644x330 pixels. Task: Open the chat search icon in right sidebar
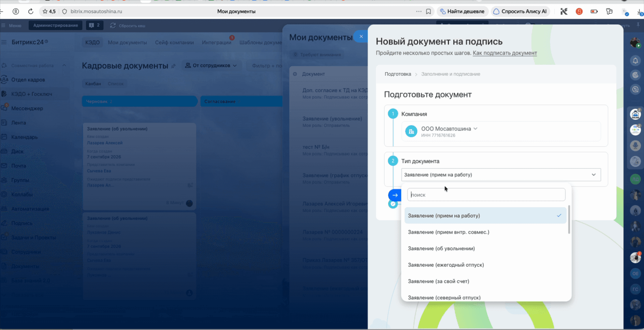635,89
